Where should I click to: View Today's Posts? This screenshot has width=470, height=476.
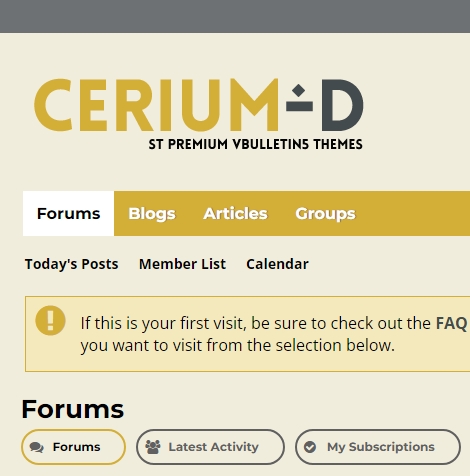(72, 264)
